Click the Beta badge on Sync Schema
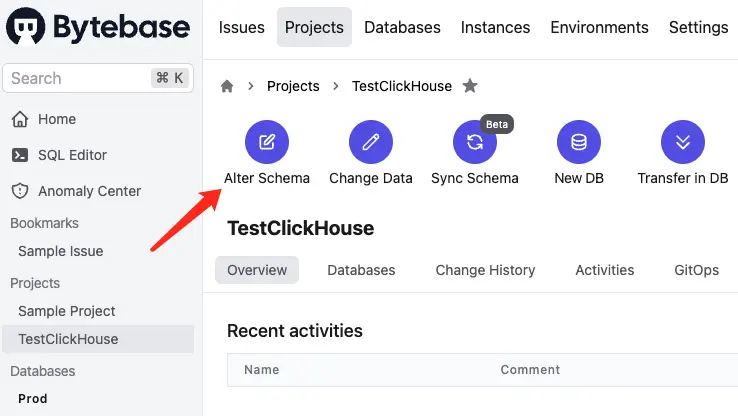This screenshot has width=738, height=416. [x=497, y=124]
